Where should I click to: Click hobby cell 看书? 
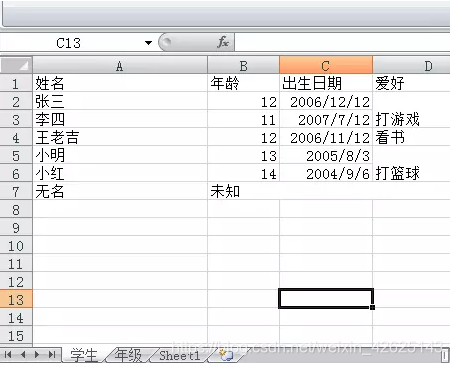coord(412,137)
